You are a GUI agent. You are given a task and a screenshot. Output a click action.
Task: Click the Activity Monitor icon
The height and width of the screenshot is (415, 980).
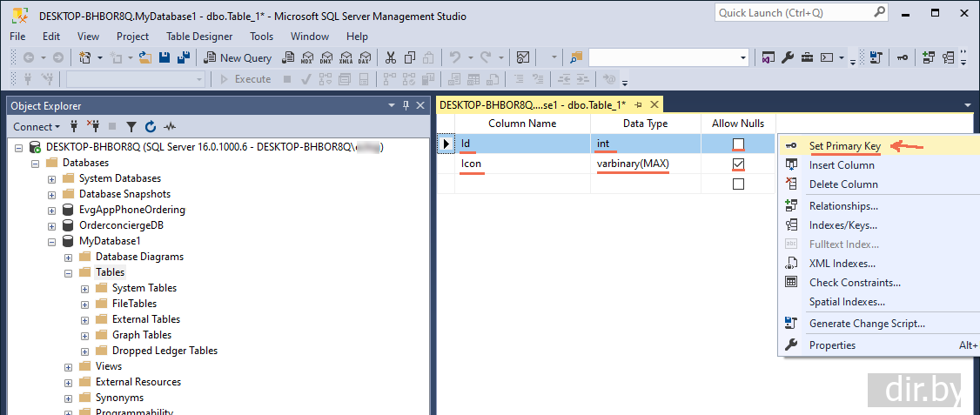(523, 57)
